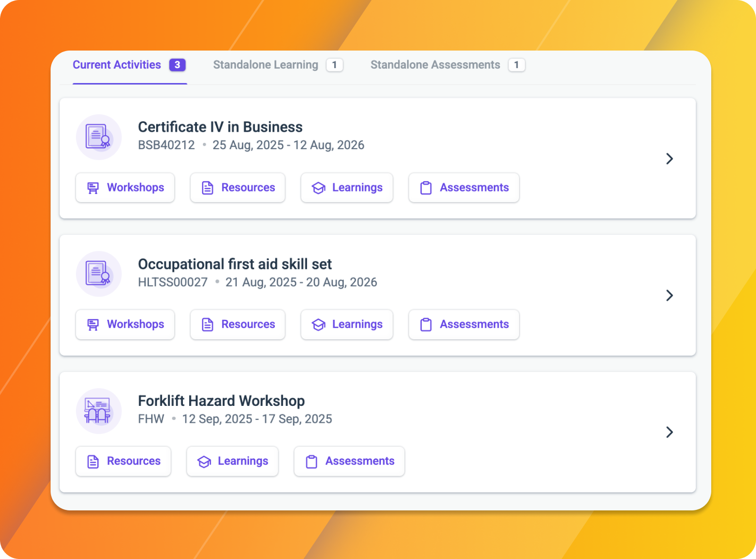Click the date range 21 Aug, 2025 - 20 Aug, 2026

301,282
